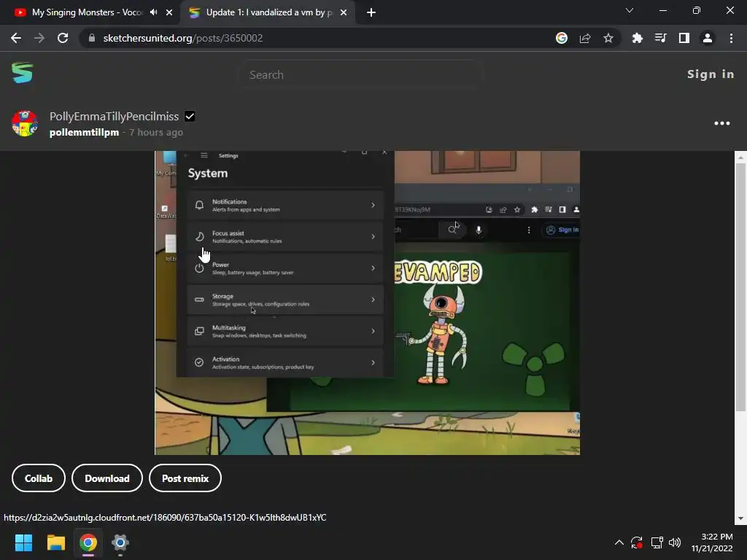This screenshot has height=560, width=747.
Task: Toggle Chrome side panel
Action: pyautogui.click(x=684, y=38)
